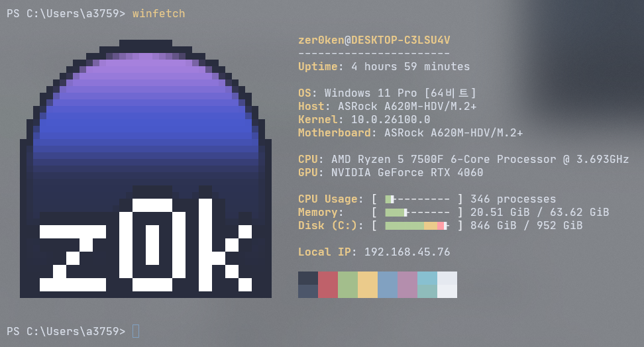Click the Host ASRock A620M-HDV/M.2+ line

point(388,107)
